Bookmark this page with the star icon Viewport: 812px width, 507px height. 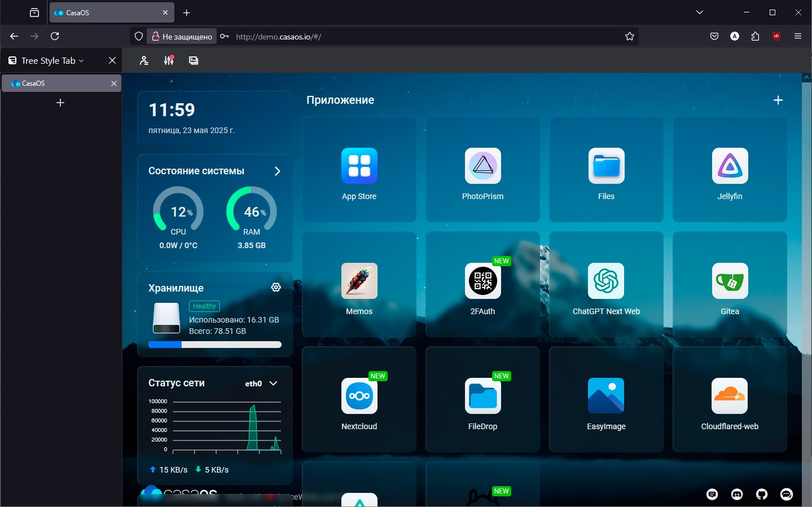[630, 36]
